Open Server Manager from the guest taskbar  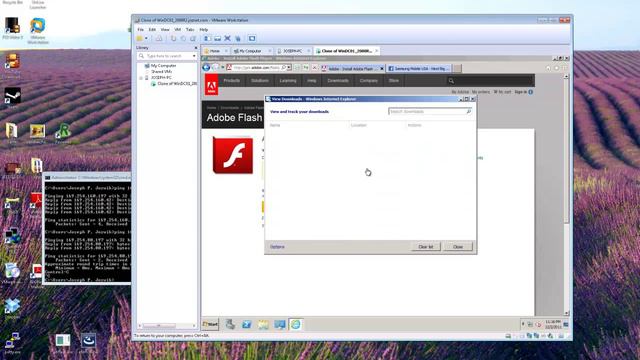pyautogui.click(x=230, y=324)
